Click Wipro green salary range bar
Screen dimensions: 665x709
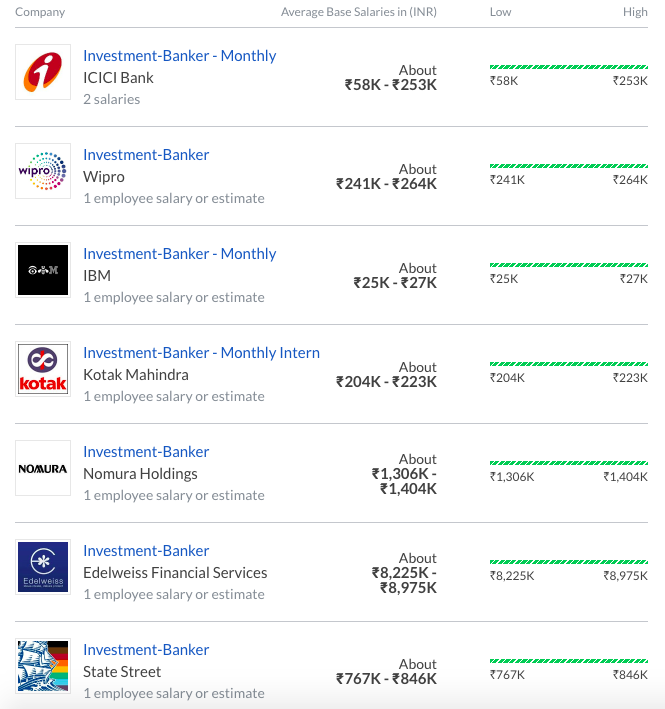click(x=568, y=166)
